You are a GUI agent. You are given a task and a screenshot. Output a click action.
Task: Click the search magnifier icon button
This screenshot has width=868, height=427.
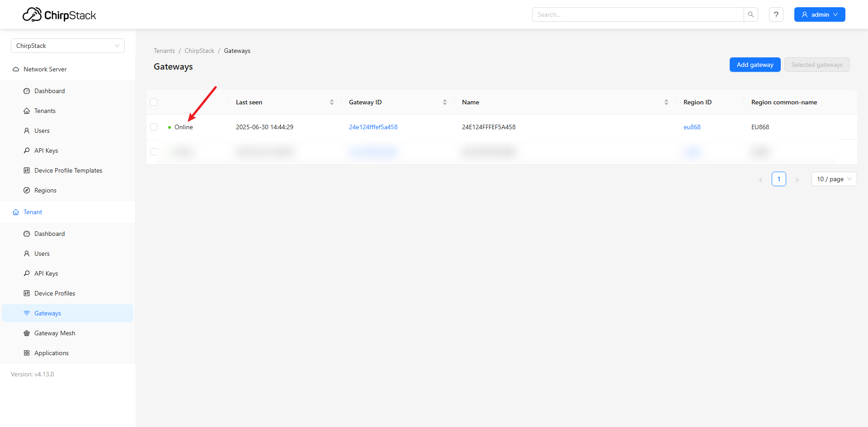coord(751,14)
